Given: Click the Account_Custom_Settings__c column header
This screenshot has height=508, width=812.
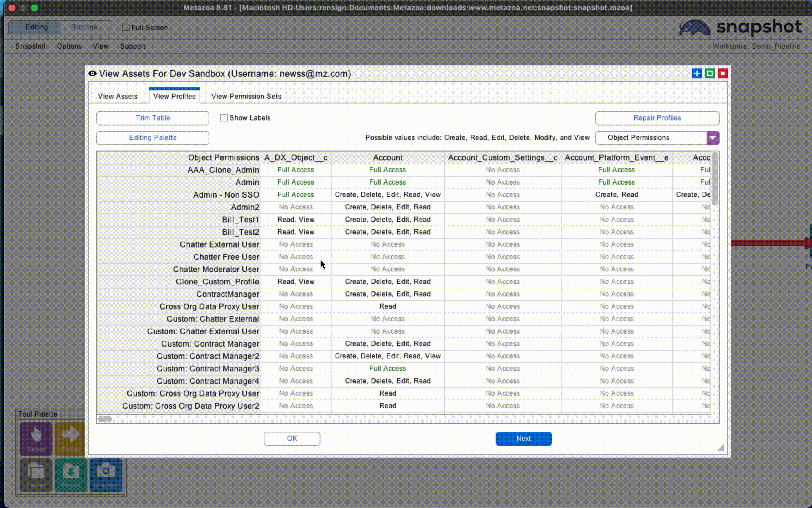Looking at the screenshot, I should [503, 157].
